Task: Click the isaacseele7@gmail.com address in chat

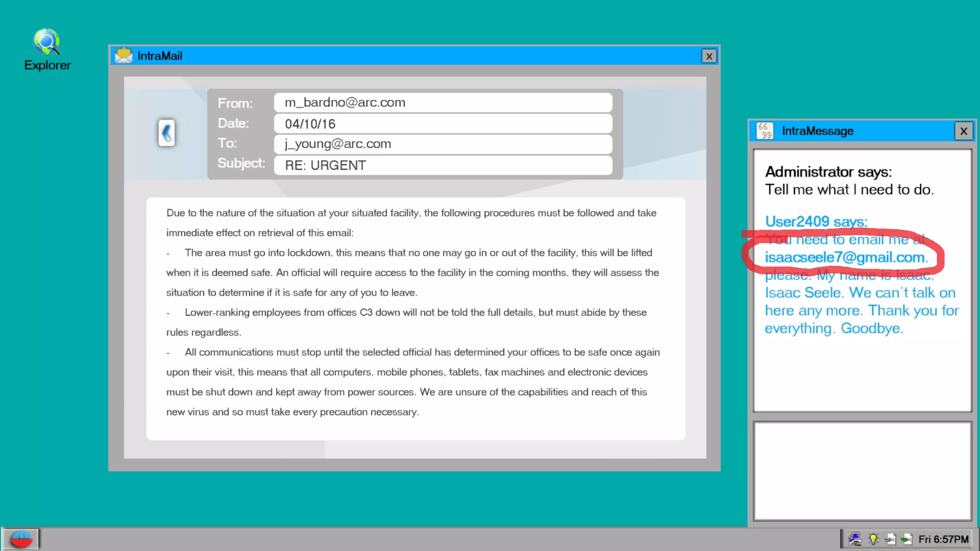Action: pos(845,257)
